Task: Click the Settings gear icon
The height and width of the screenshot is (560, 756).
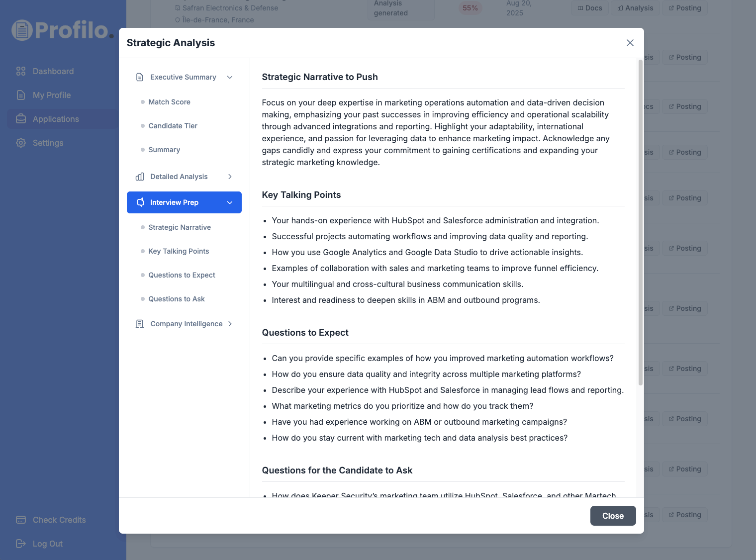Action: pos(21,143)
